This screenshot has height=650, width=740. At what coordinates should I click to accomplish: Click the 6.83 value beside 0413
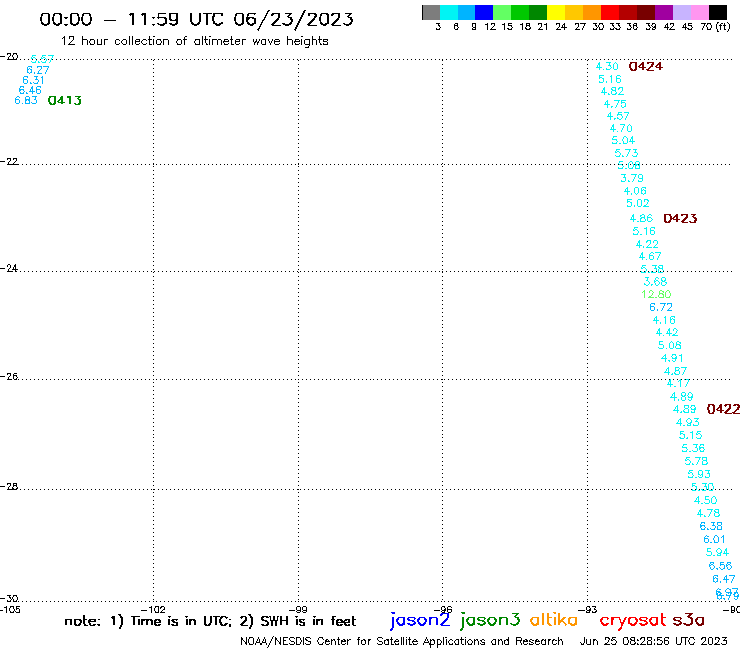point(26,101)
